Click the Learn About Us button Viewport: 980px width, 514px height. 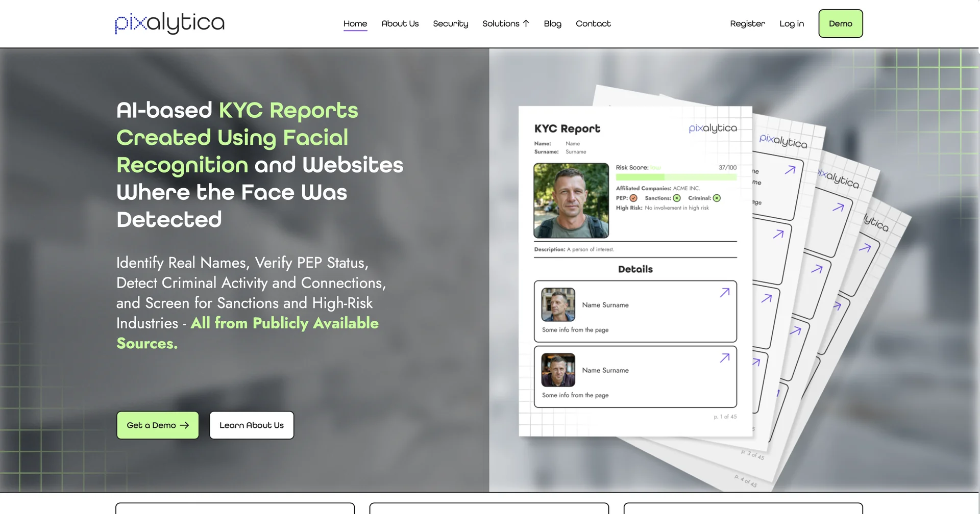[x=252, y=425]
